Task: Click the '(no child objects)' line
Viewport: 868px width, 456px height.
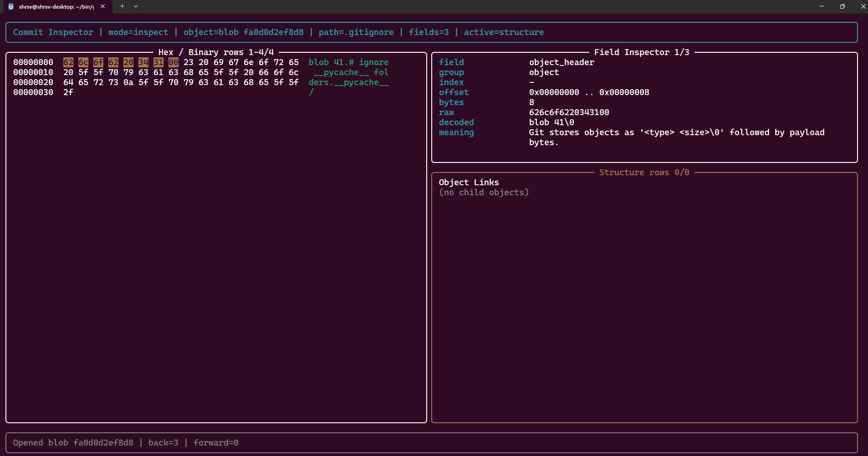Action: (484, 193)
